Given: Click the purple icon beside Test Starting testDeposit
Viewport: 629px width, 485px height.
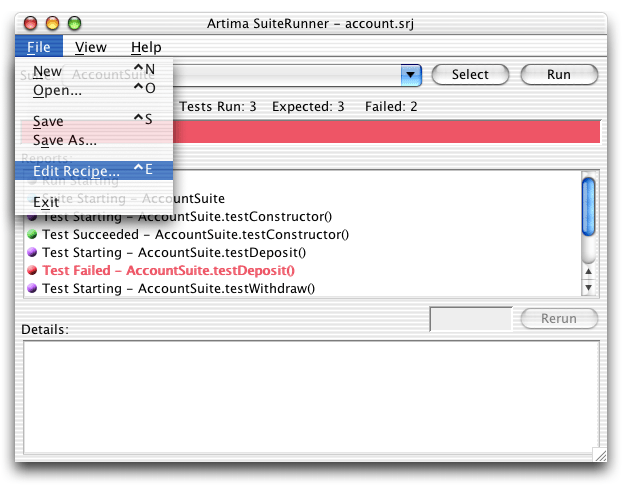Looking at the screenshot, I should pyautogui.click(x=32, y=252).
